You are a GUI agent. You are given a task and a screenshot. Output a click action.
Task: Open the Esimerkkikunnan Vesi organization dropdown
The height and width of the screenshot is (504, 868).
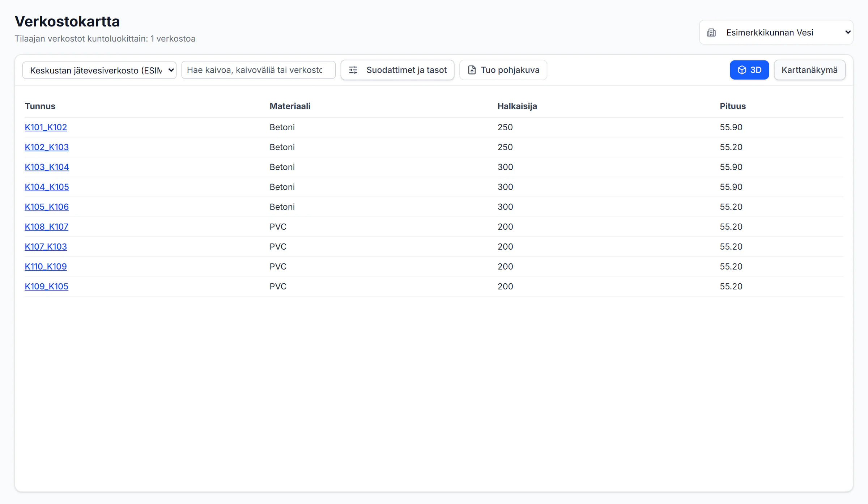(x=776, y=32)
